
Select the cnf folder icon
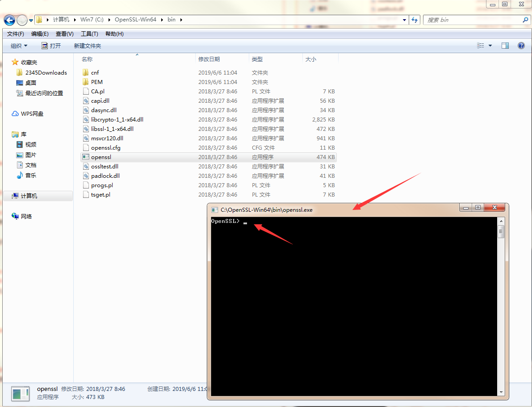[x=86, y=72]
